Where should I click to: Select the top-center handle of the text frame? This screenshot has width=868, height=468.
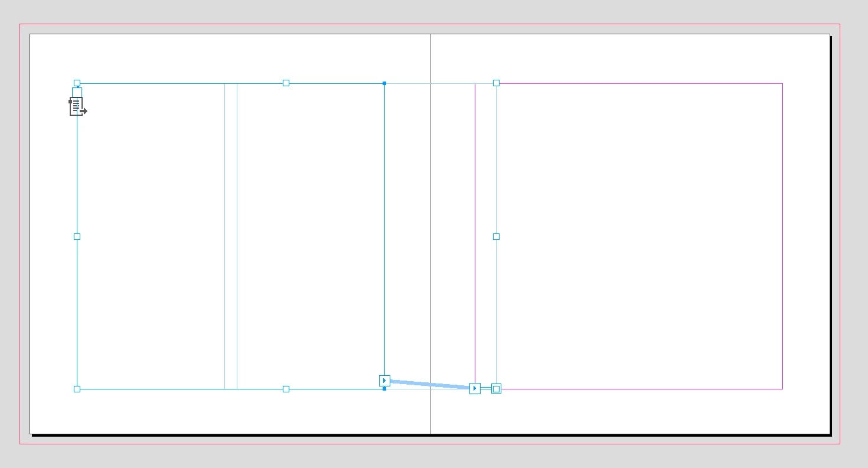(x=286, y=83)
